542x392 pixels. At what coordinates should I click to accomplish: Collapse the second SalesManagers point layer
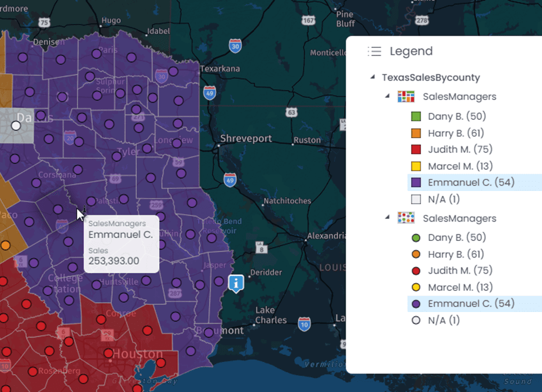387,217
